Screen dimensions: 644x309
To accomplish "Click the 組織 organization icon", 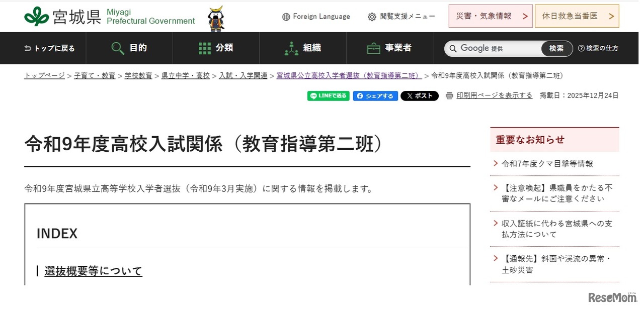I will [291, 48].
